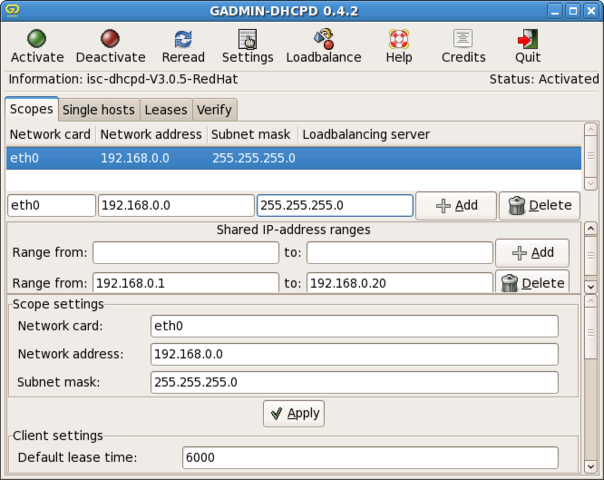Focus the 192.168.0.0 field beside Add
604x480 pixels.
[176, 205]
